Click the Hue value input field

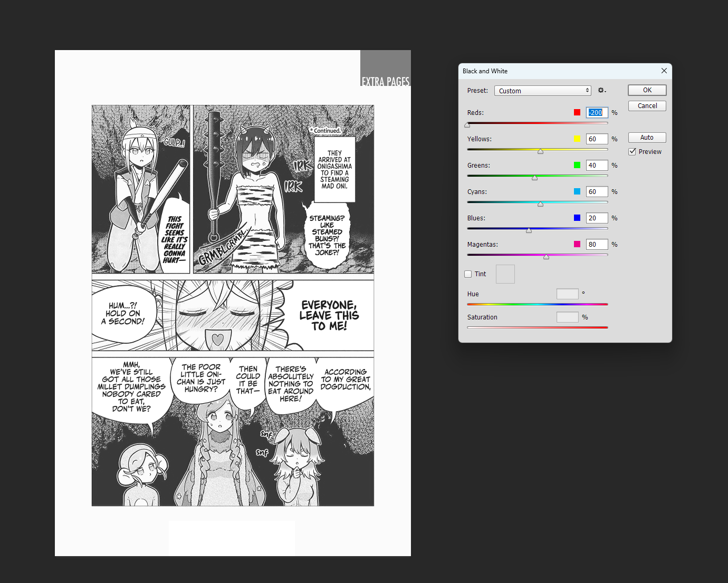[x=568, y=294]
